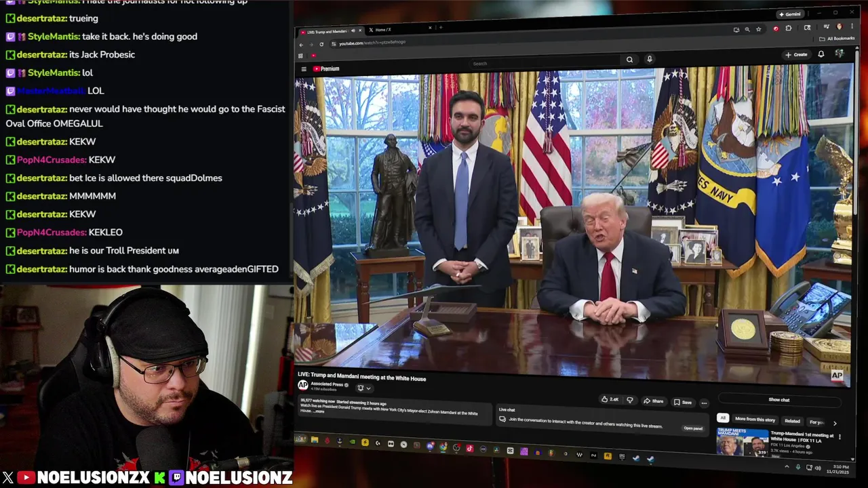Mute the LIVE Trump and Mamdani tab
The width and height of the screenshot is (868, 488).
click(353, 30)
